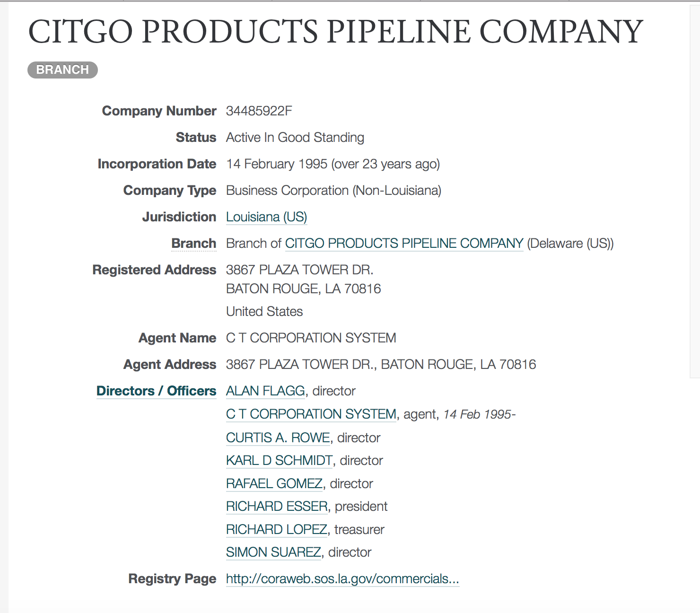Click the registered address street line
700x613 pixels.
[x=299, y=270]
